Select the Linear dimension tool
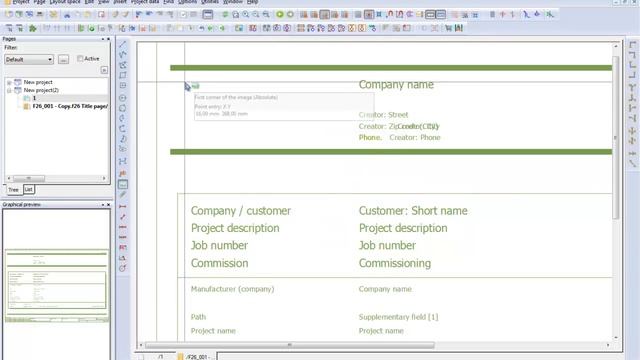 point(122,207)
